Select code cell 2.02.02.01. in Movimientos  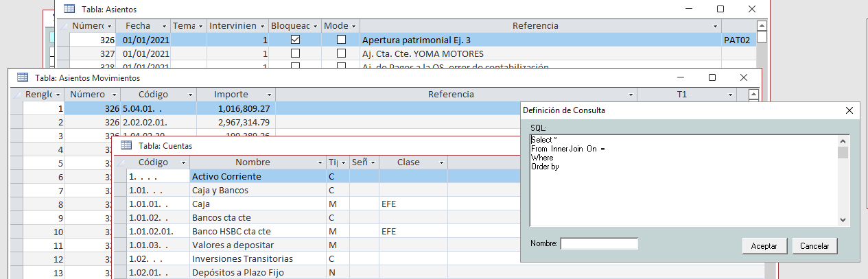coord(159,122)
